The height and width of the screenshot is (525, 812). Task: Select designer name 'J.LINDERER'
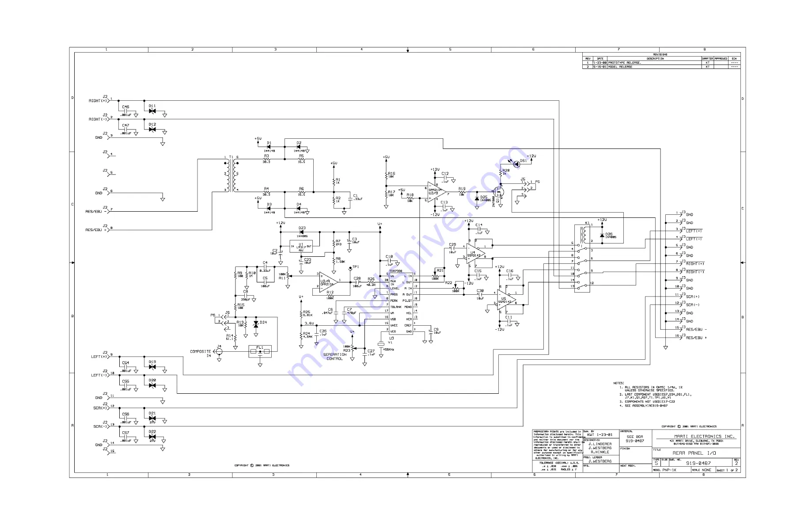pos(600,444)
